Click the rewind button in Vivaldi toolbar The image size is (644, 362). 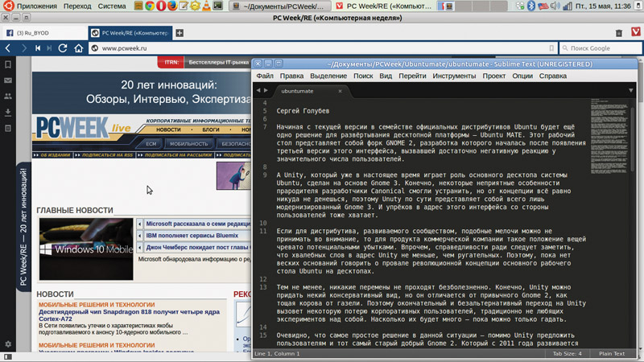pyautogui.click(x=37, y=48)
